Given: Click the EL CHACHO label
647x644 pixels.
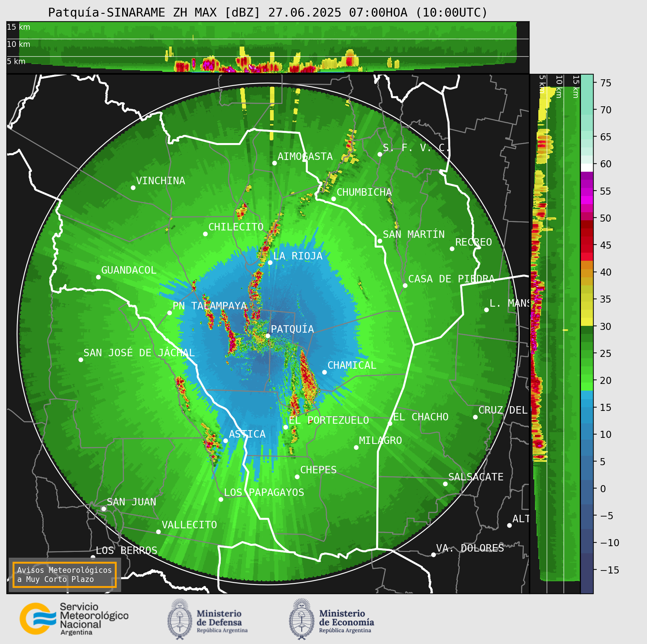Looking at the screenshot, I should click(421, 417).
